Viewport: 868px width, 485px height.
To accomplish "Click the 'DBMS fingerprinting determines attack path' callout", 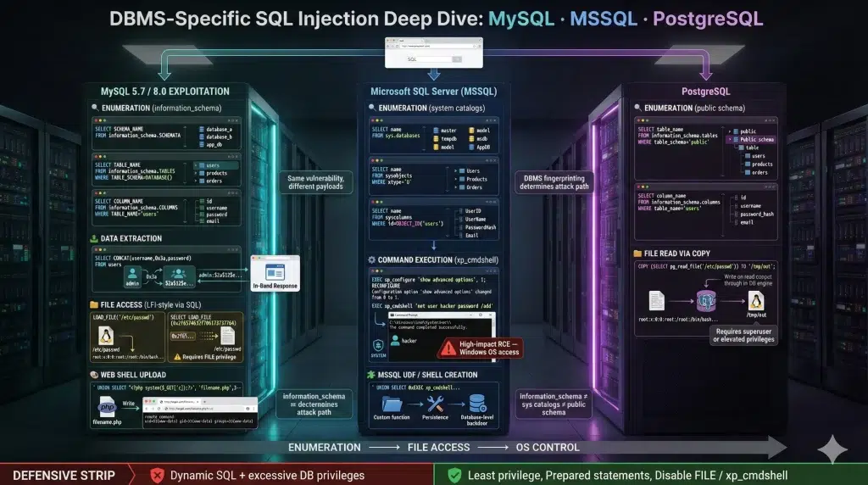I will (x=554, y=182).
